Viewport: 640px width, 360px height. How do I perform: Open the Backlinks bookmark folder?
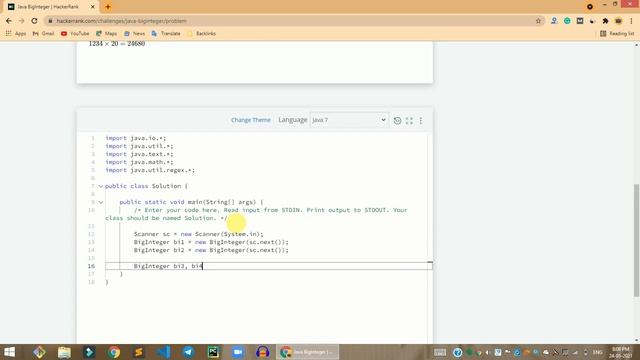(202, 33)
